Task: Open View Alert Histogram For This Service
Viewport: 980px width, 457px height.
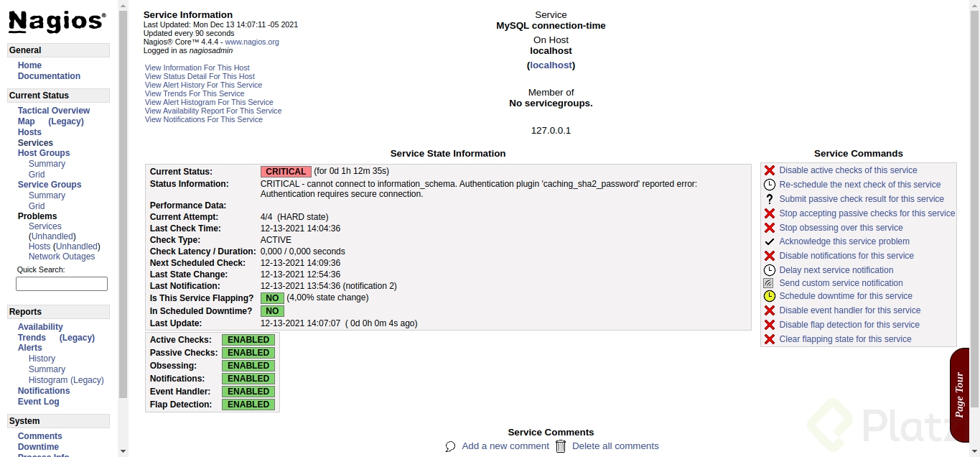Action: pos(209,102)
